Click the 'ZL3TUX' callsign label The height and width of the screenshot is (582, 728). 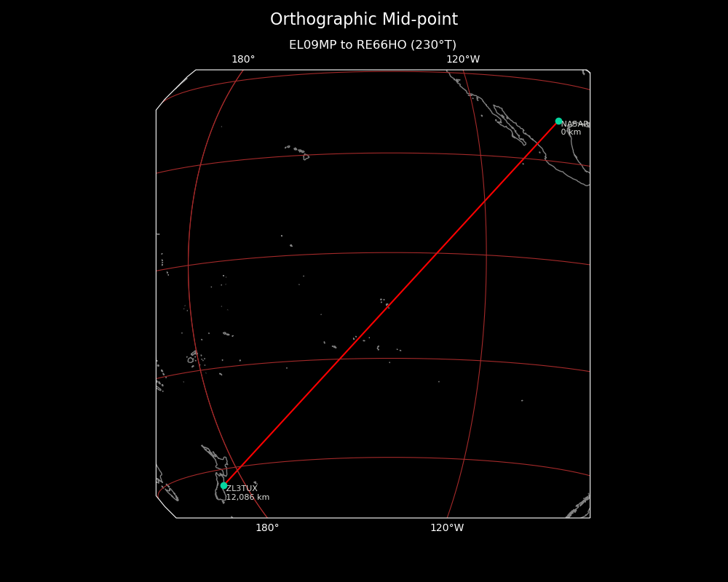click(242, 489)
